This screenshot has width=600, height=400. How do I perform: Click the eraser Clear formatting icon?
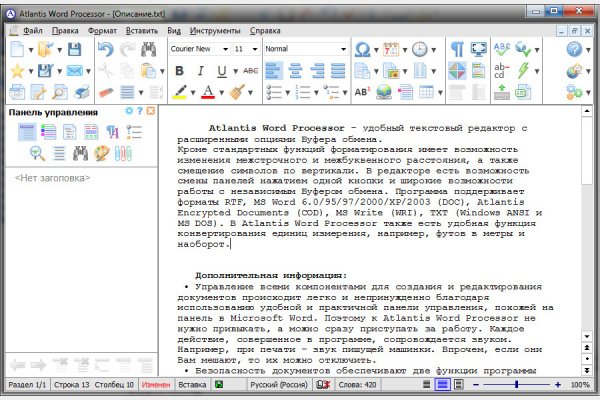click(106, 92)
